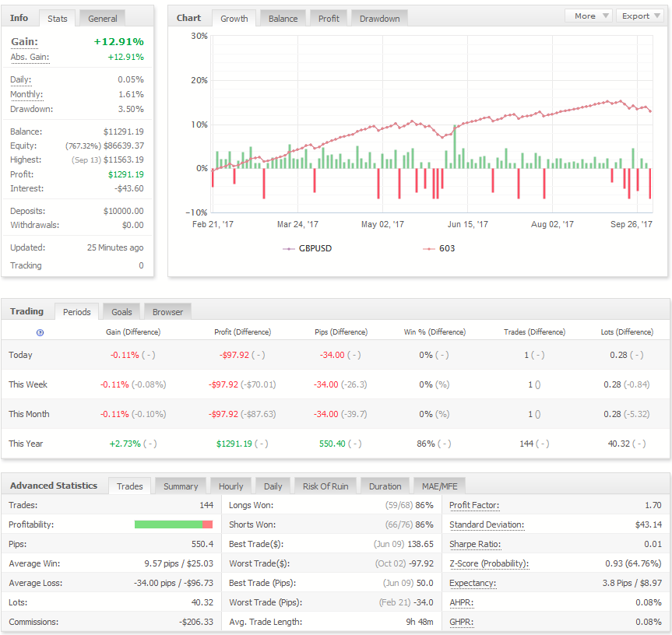View the MAE/MFE statistics tab

point(439,486)
